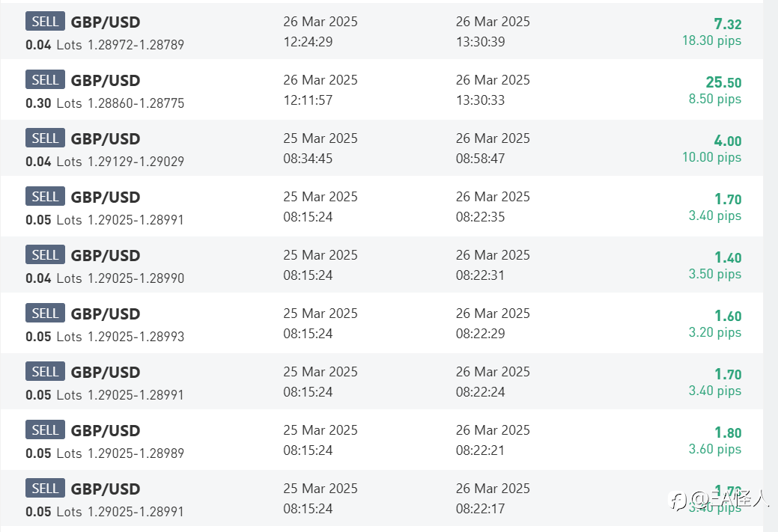Click close time 08:22:17 in last row
778x532 pixels.
point(480,509)
